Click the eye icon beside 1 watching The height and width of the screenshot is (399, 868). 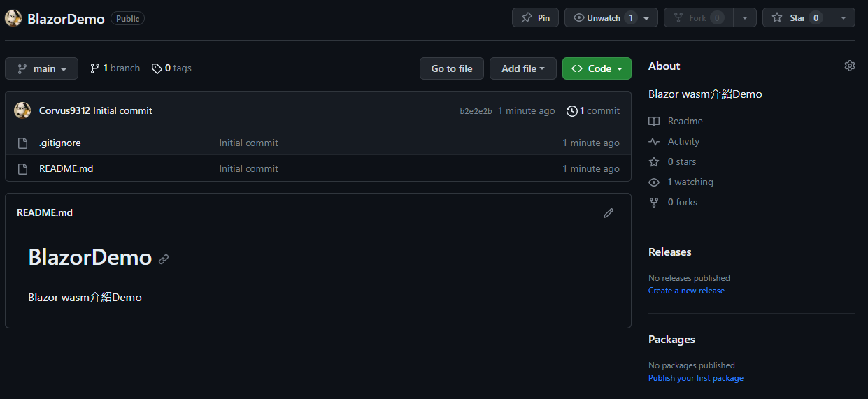[654, 182]
